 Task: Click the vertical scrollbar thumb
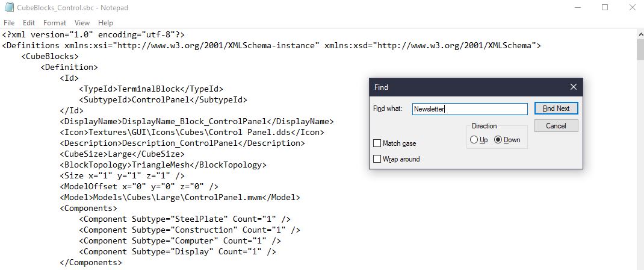(x=640, y=50)
